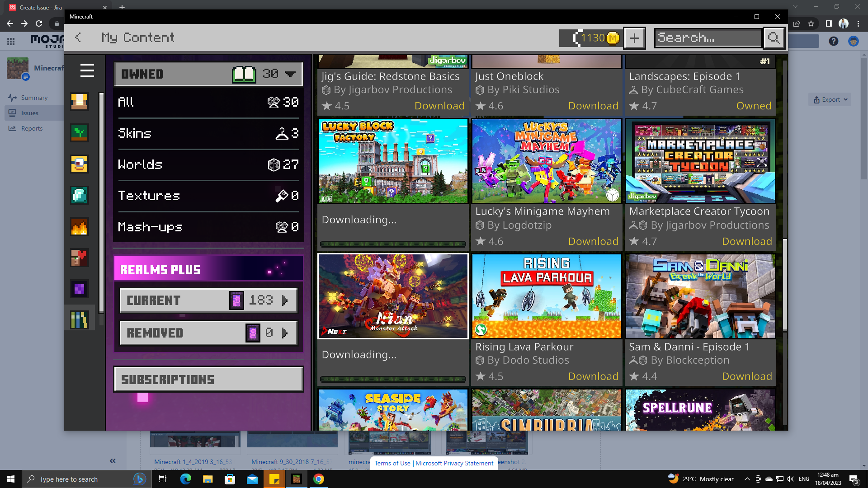Select the diamond sidebar icon
Screen dimensions: 868x488
(79, 195)
